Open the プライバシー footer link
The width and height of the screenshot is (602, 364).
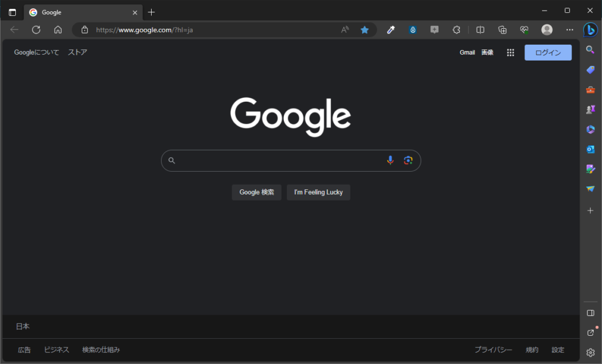click(x=493, y=350)
